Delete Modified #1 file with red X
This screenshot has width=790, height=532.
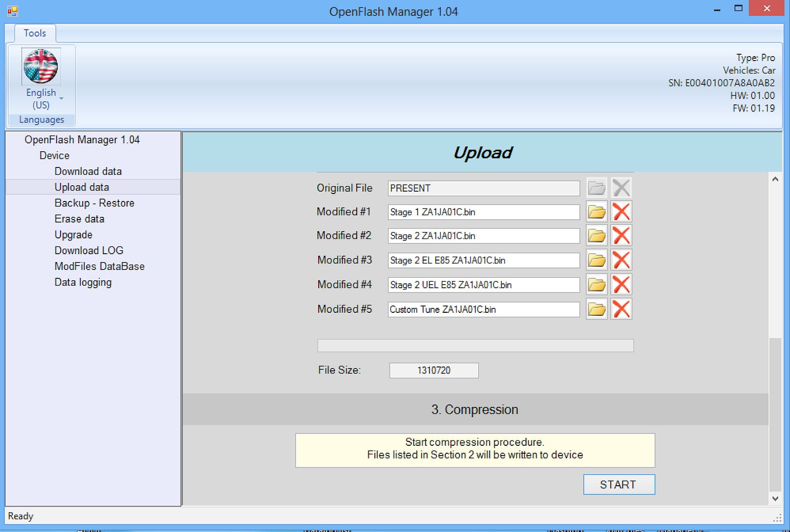pyautogui.click(x=621, y=212)
